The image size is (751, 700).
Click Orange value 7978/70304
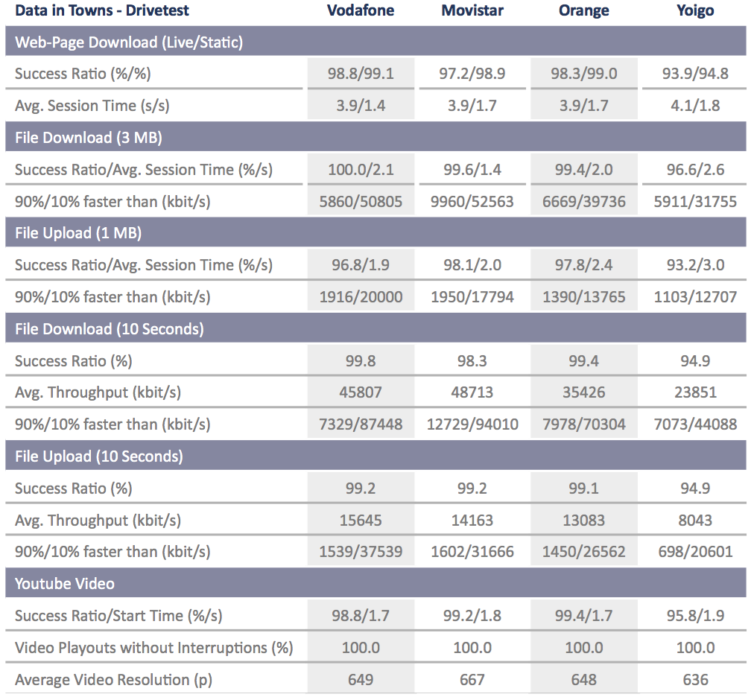tap(584, 424)
